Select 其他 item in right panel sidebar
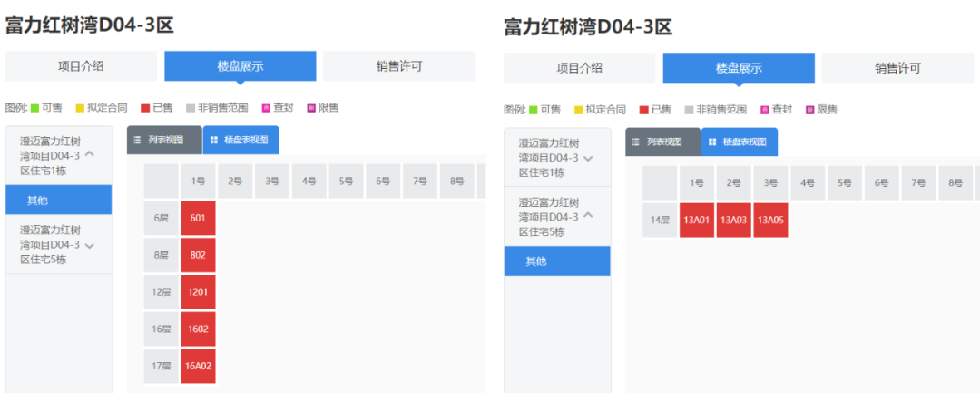This screenshot has height=393, width=980. (557, 261)
